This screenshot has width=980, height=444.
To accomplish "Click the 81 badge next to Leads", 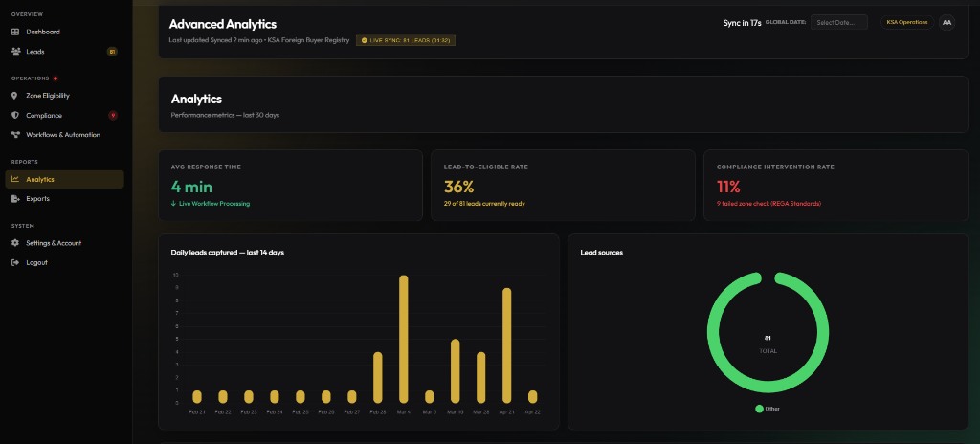I will point(113,52).
